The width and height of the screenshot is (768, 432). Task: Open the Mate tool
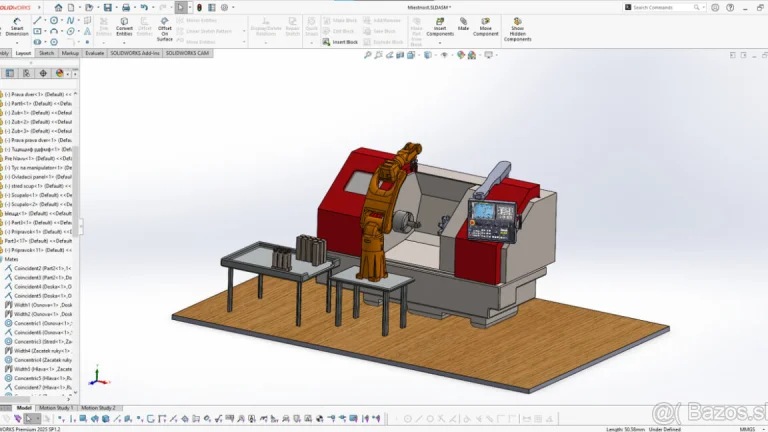[x=463, y=24]
